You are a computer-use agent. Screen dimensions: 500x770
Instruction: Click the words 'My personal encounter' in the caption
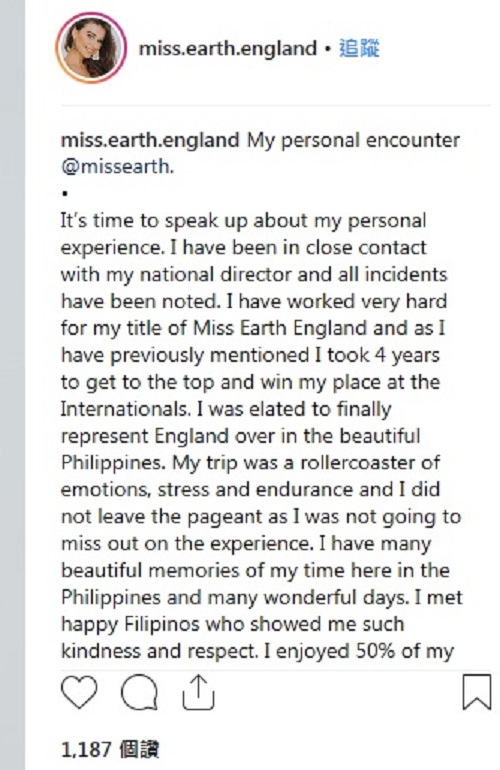coord(353,140)
